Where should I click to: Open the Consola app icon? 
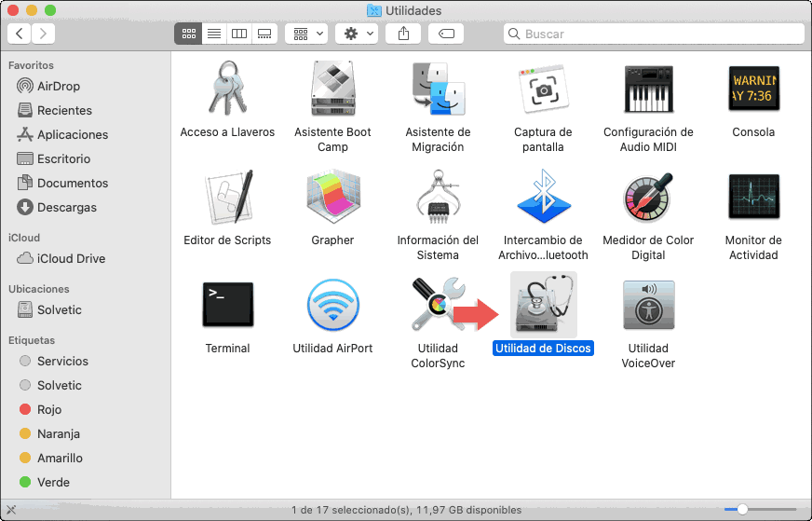753,89
